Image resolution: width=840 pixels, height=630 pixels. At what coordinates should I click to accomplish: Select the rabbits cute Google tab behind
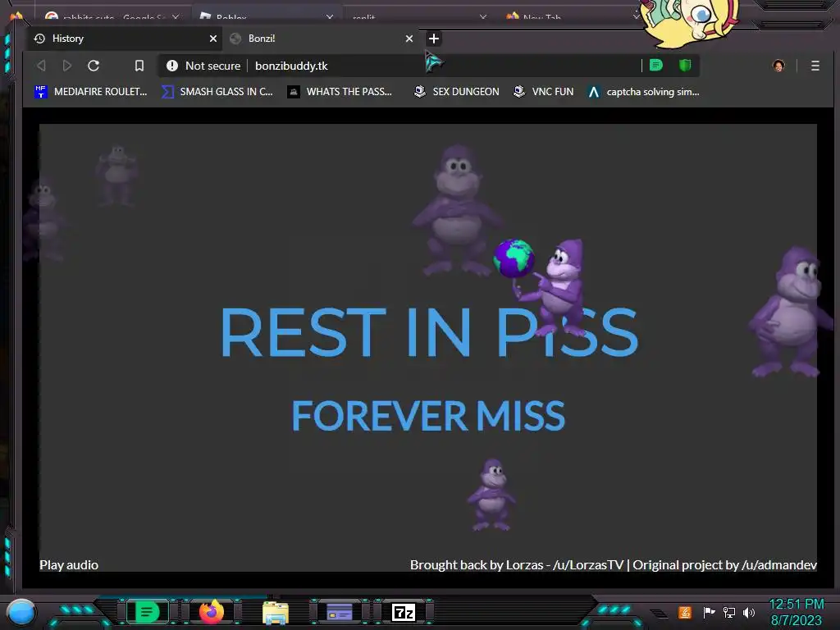pos(112,16)
